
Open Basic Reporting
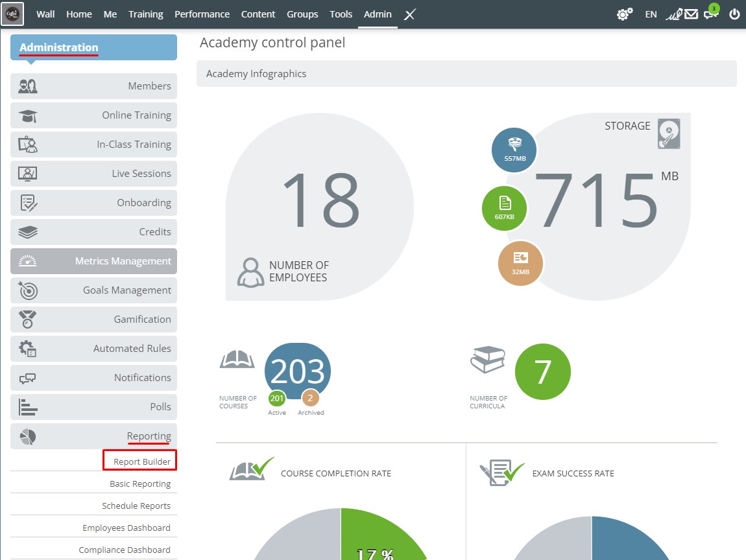pos(140,484)
